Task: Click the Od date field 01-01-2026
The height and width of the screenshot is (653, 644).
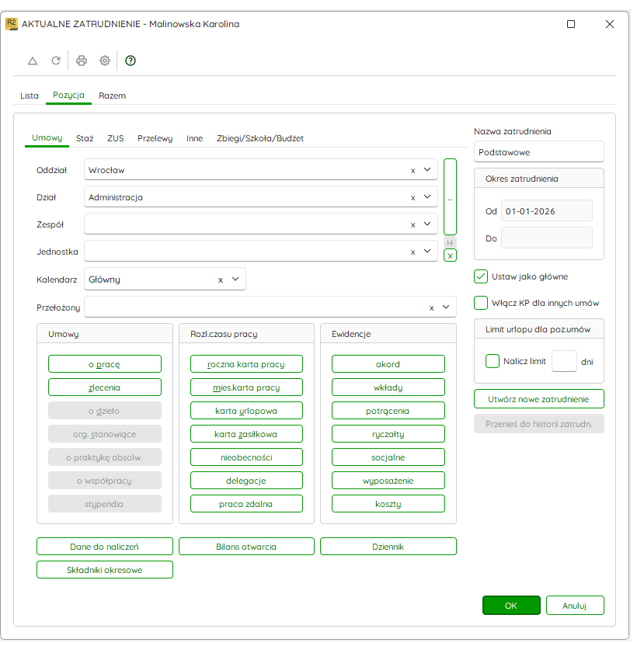Action: tap(547, 211)
